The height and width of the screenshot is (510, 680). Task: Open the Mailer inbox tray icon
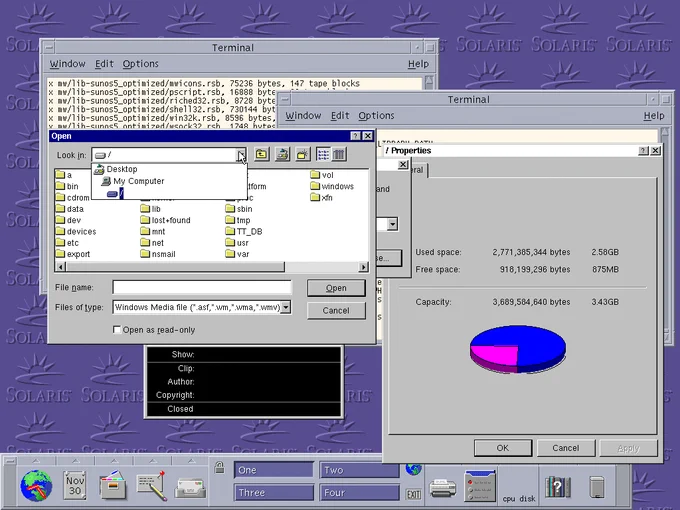[x=190, y=488]
